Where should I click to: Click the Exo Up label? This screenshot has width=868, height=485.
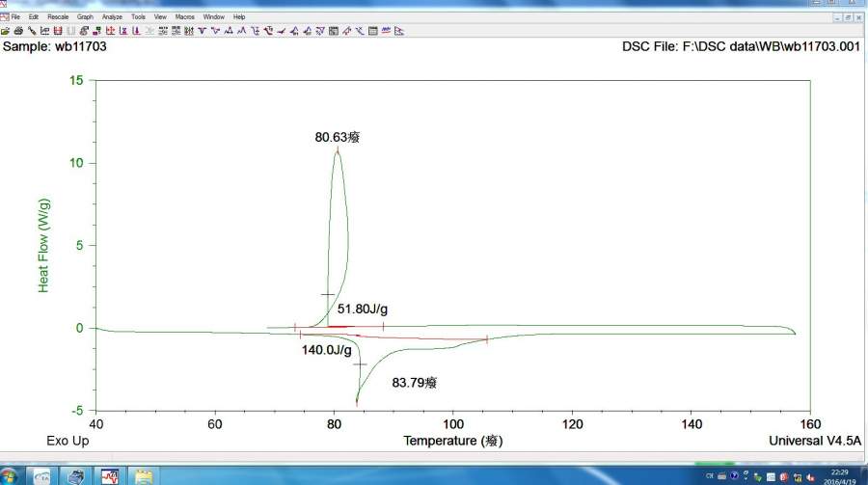pos(68,441)
